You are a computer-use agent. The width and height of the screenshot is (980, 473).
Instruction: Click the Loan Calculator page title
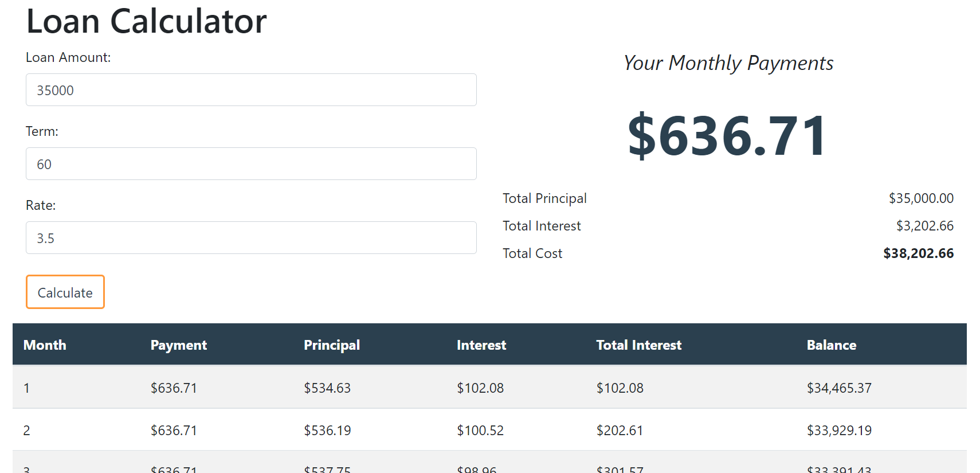click(147, 21)
